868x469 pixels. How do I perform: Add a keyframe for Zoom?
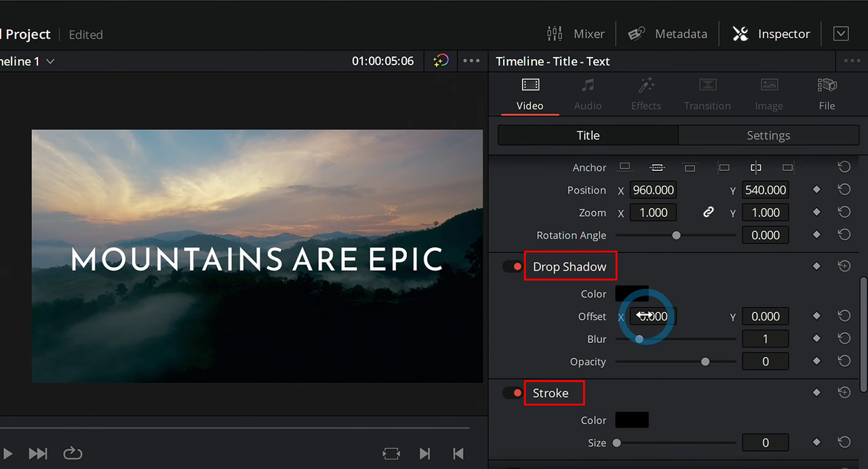click(816, 213)
